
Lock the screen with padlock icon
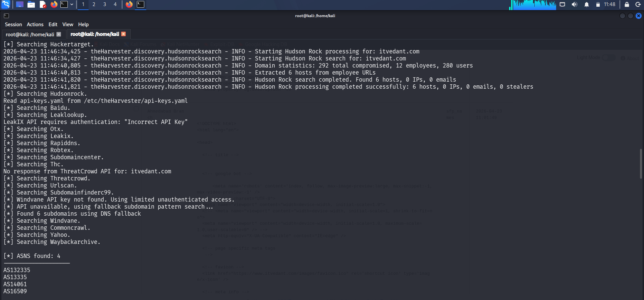[627, 4]
